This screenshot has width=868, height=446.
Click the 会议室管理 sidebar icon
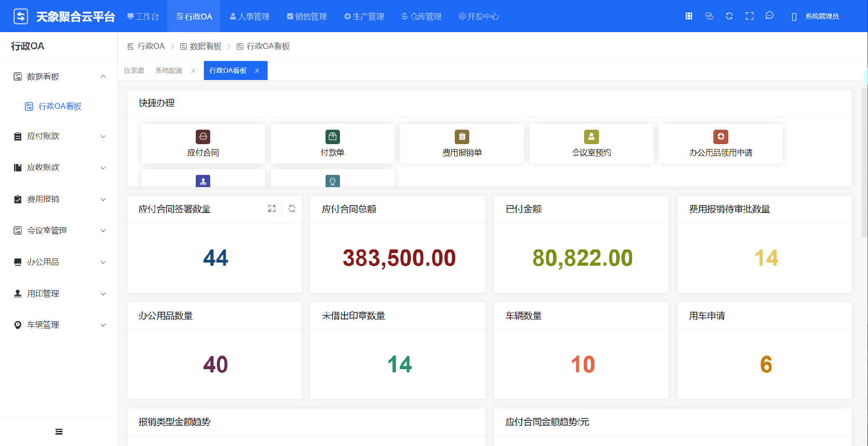18,230
